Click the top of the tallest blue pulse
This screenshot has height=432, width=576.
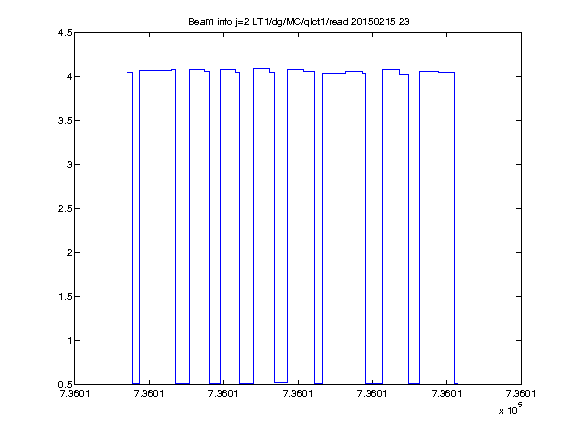pyautogui.click(x=261, y=68)
